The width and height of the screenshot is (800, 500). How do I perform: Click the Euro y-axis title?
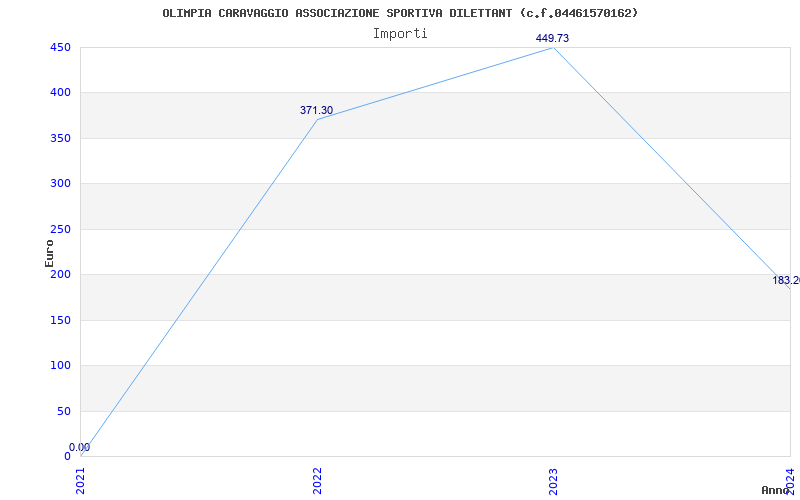(49, 253)
